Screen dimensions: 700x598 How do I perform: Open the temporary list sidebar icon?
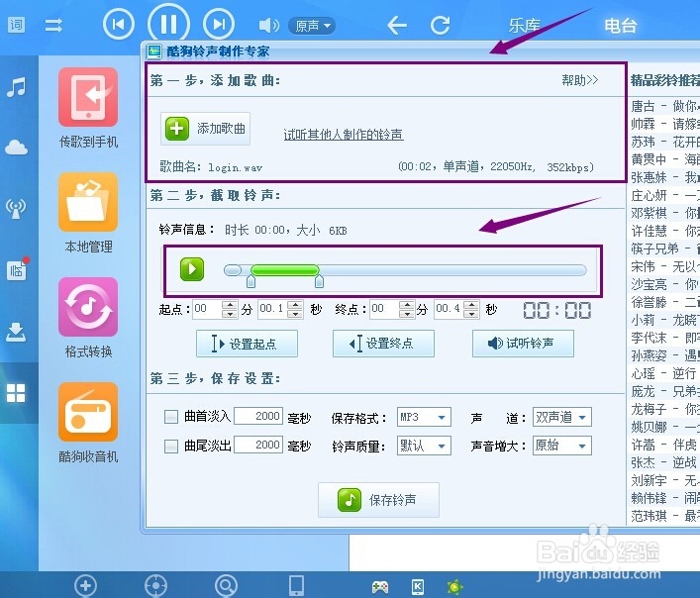click(x=18, y=269)
